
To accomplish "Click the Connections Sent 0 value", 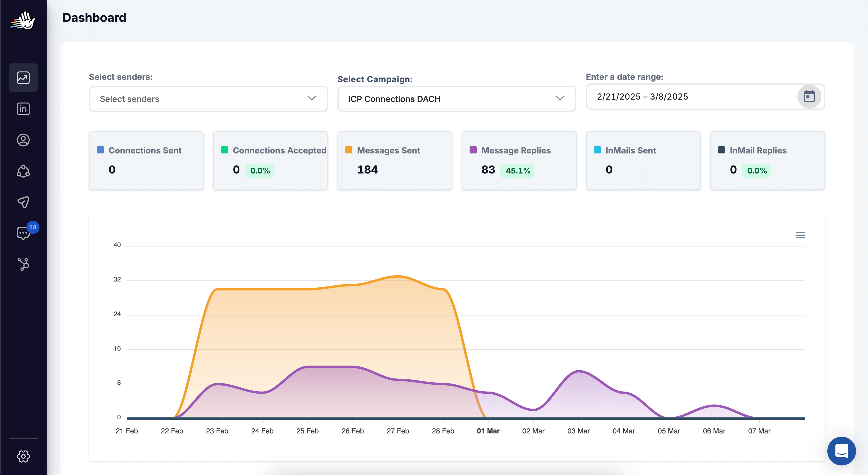I will click(112, 170).
